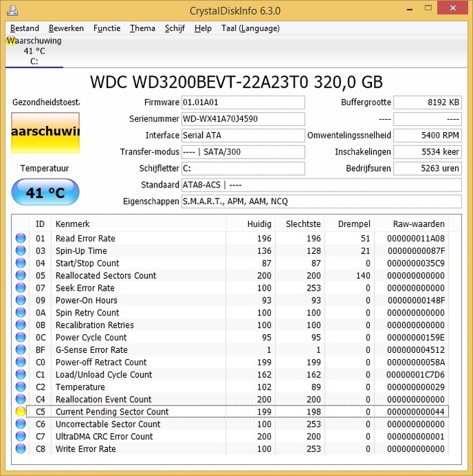
Task: Click the blue status dot for Write Error Rate
Action: [x=21, y=449]
